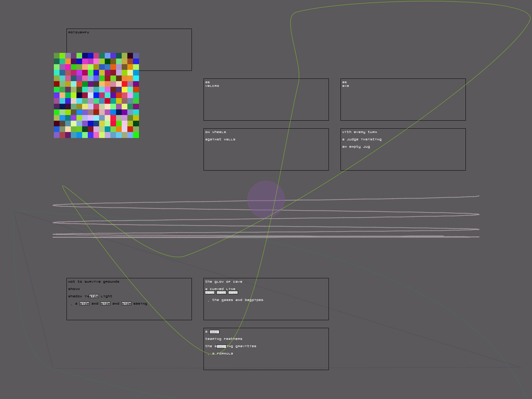Select 'not to survive grounds' text

94,282
